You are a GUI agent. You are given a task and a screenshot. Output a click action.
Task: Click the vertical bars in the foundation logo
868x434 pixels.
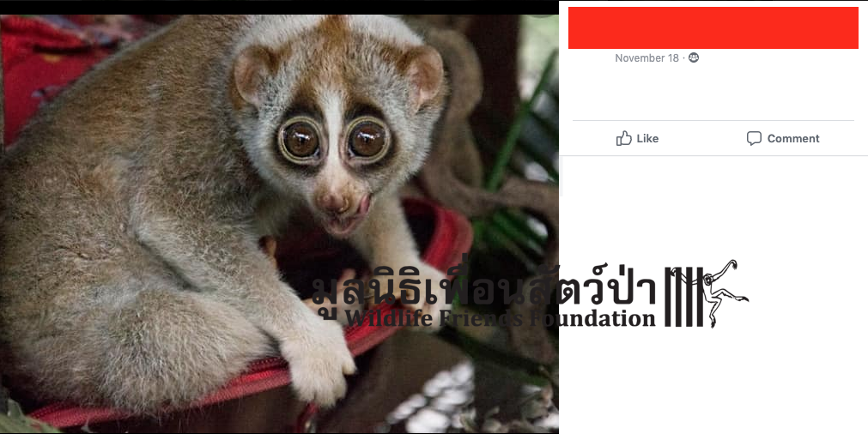(683, 297)
